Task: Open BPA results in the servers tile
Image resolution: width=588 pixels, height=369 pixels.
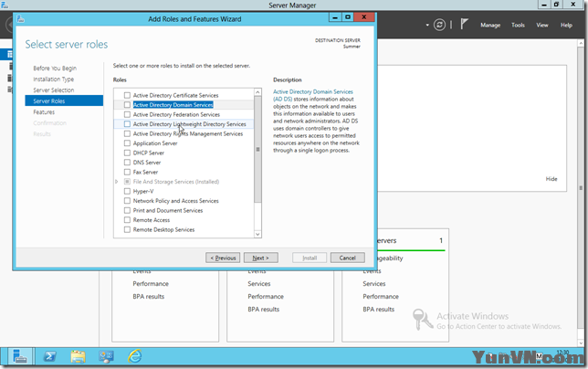Action: pyautogui.click(x=378, y=309)
